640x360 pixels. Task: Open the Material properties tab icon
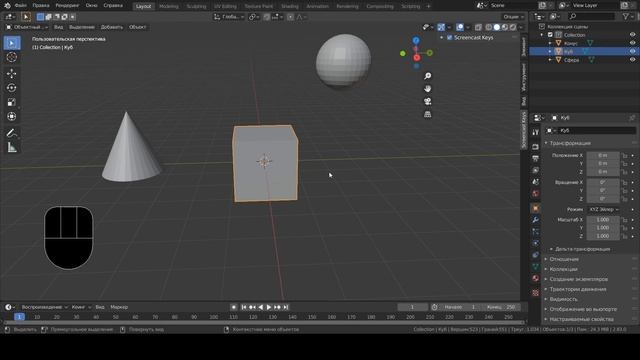click(536, 278)
